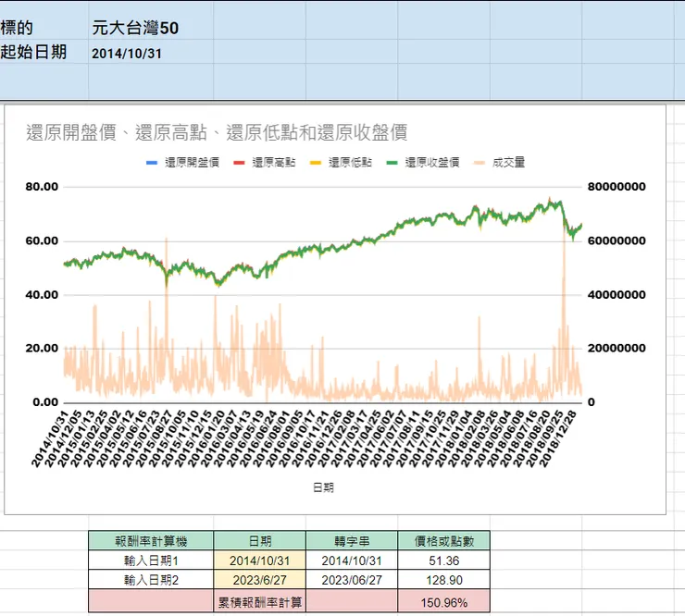Click the 2014/10/31 x-axis date label
The image size is (685, 616).
(50, 439)
